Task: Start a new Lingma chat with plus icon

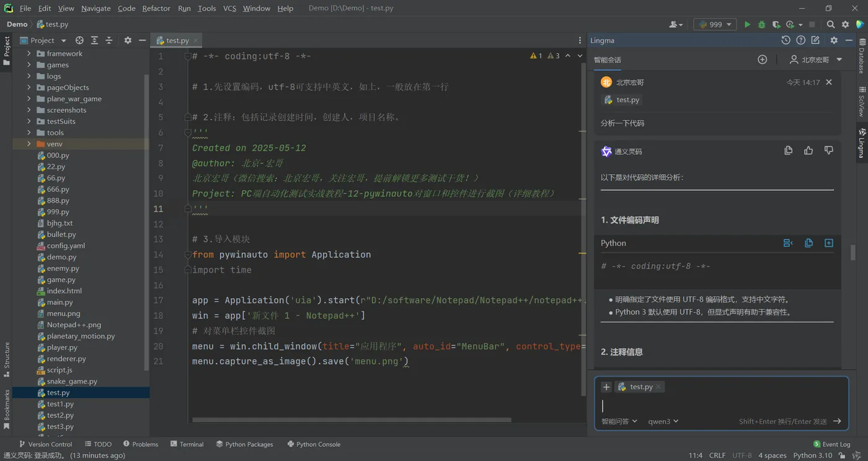Action: (763, 59)
